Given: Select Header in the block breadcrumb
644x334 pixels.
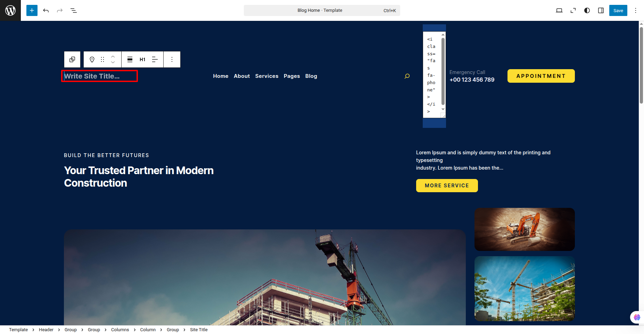Looking at the screenshot, I should tap(46, 330).
